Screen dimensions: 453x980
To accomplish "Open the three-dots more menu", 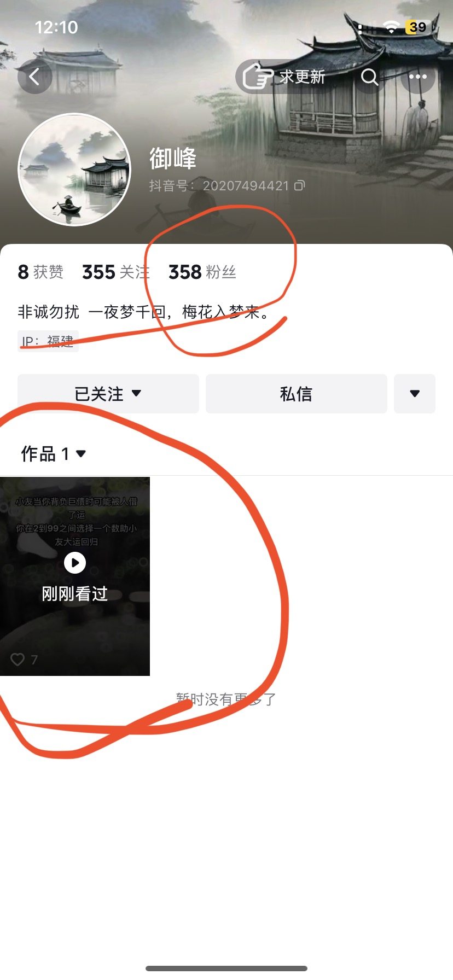I will pos(418,77).
